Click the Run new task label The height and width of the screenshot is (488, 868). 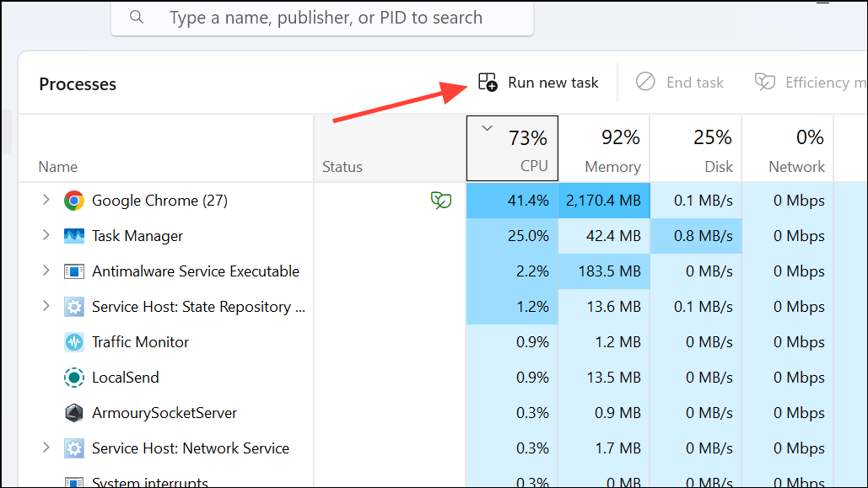(x=553, y=83)
